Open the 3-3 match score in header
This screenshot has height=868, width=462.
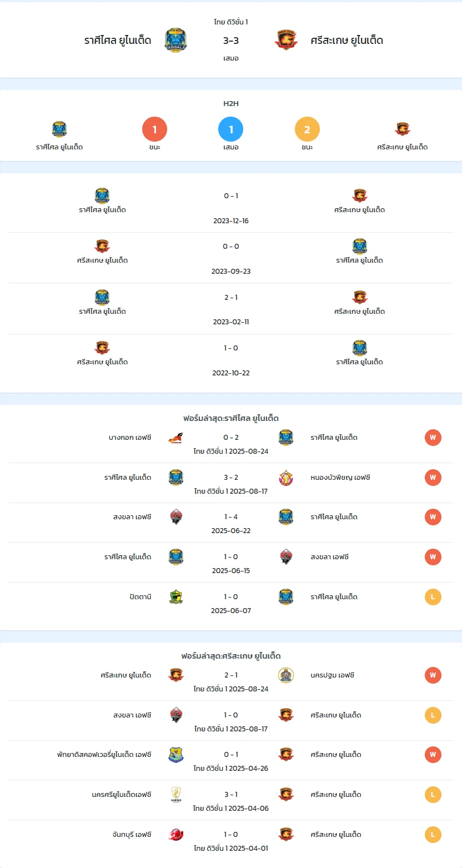[231, 41]
